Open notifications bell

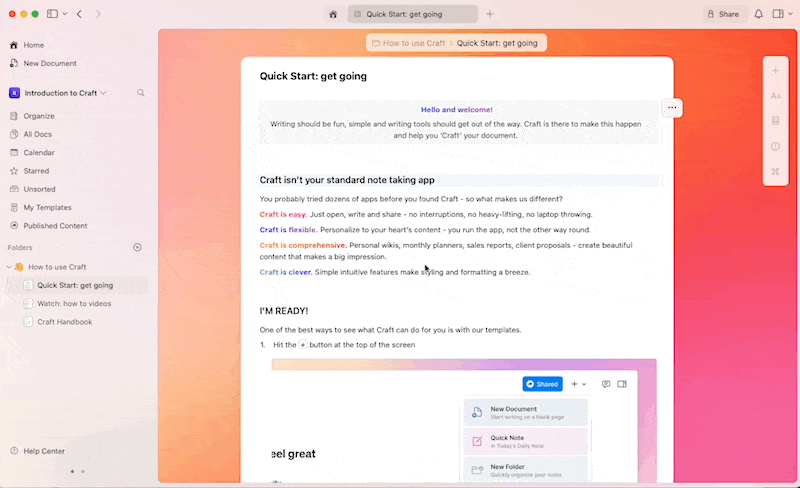click(759, 14)
